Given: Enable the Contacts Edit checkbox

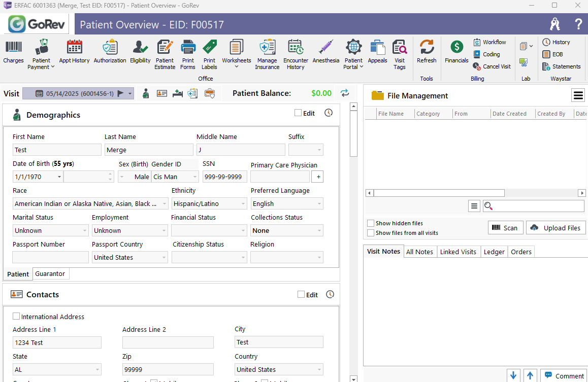Looking at the screenshot, I should (x=301, y=294).
